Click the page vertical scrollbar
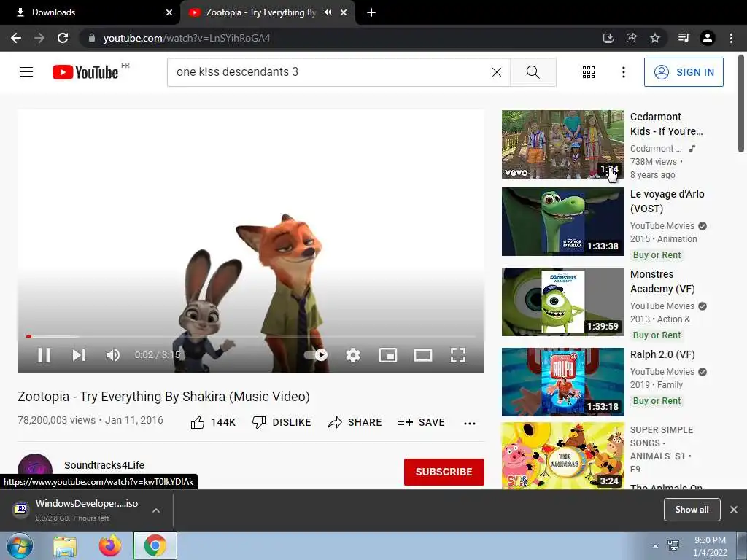Screen dimensions: 747x560 point(741,102)
